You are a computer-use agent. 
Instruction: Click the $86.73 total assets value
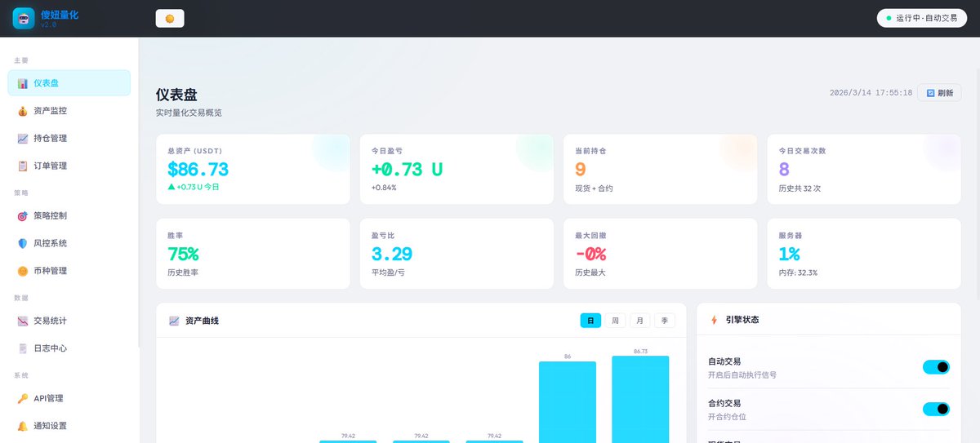click(198, 170)
